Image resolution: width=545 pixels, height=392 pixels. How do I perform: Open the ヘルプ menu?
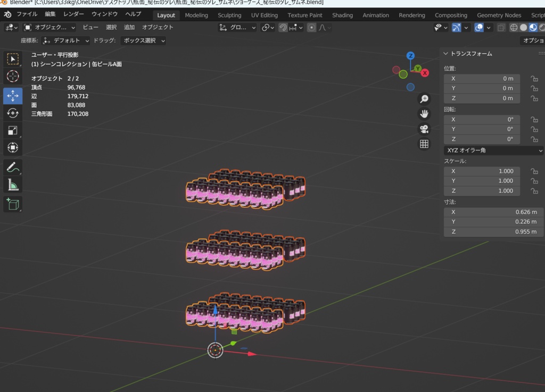coord(133,14)
